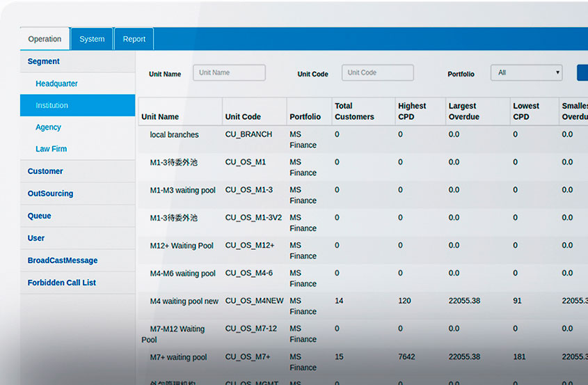Select the CU_OS_M1-3 unit code cell

(249, 190)
